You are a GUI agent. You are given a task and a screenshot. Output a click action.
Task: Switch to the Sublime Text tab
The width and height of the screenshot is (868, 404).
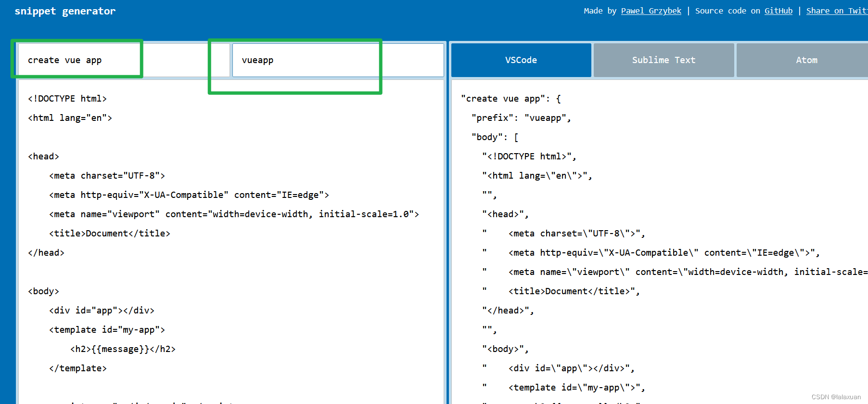[664, 60]
